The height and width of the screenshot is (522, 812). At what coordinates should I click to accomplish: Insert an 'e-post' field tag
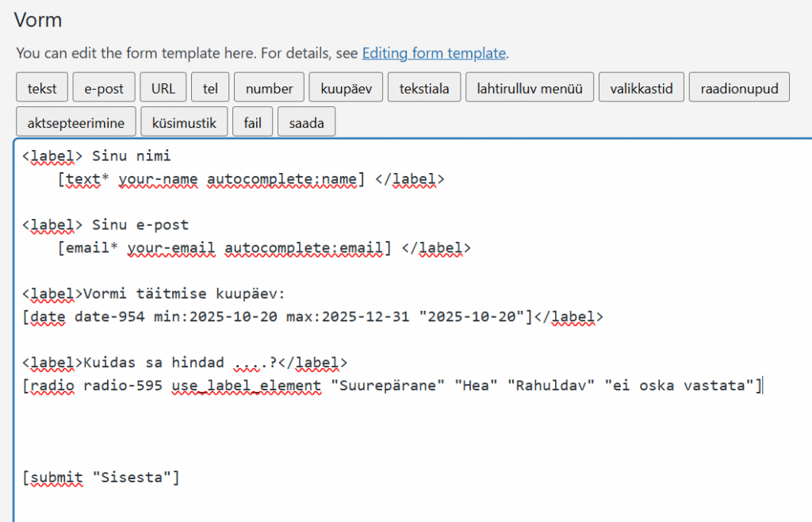(104, 88)
